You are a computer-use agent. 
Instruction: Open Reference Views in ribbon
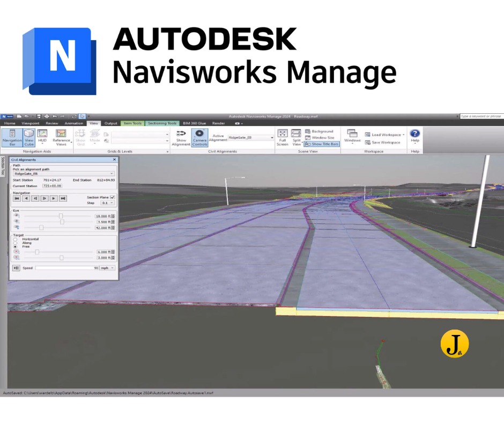coord(62,137)
